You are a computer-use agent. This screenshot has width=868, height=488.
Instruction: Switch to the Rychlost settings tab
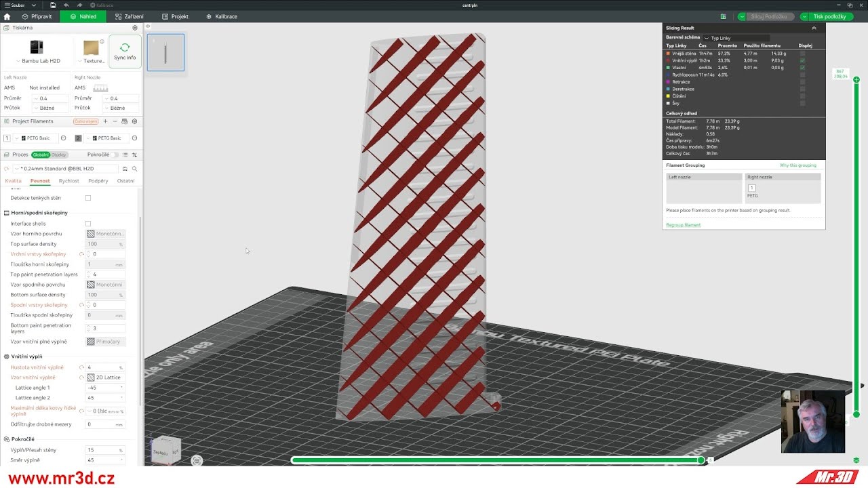[x=68, y=181]
